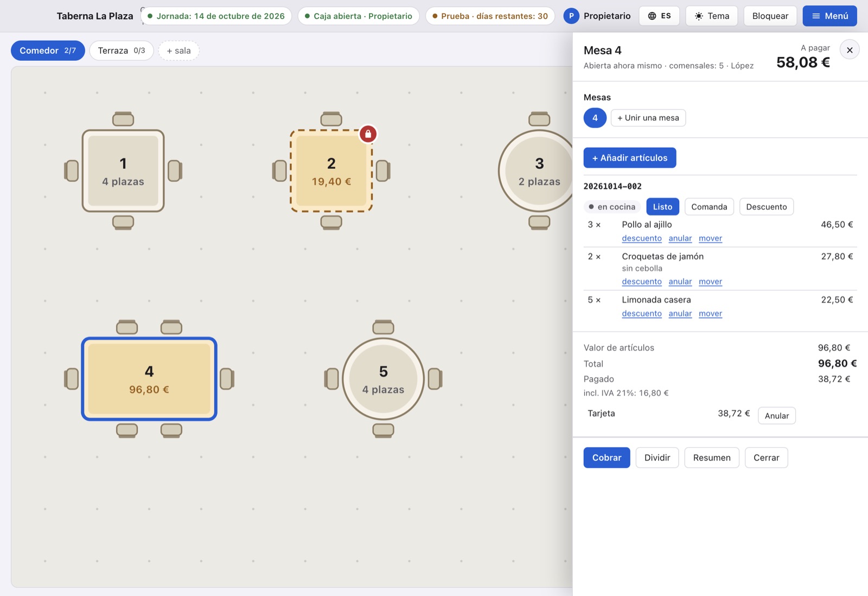Switch to the Comedor room tab
This screenshot has width=868, height=596.
pyautogui.click(x=48, y=50)
